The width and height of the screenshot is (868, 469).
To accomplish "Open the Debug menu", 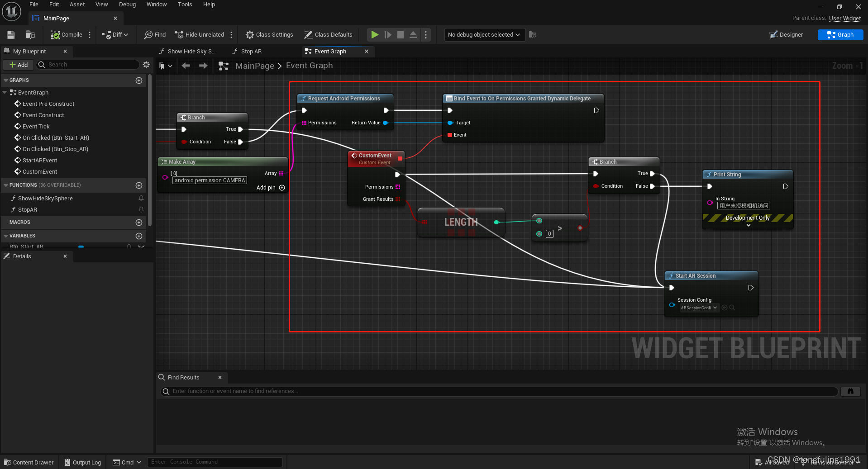I will pyautogui.click(x=127, y=5).
